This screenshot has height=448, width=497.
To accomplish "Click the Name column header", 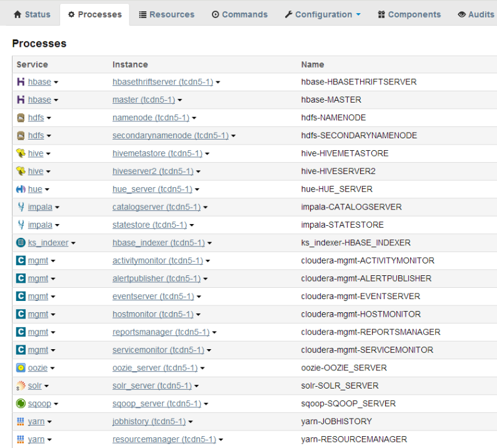I will [312, 64].
